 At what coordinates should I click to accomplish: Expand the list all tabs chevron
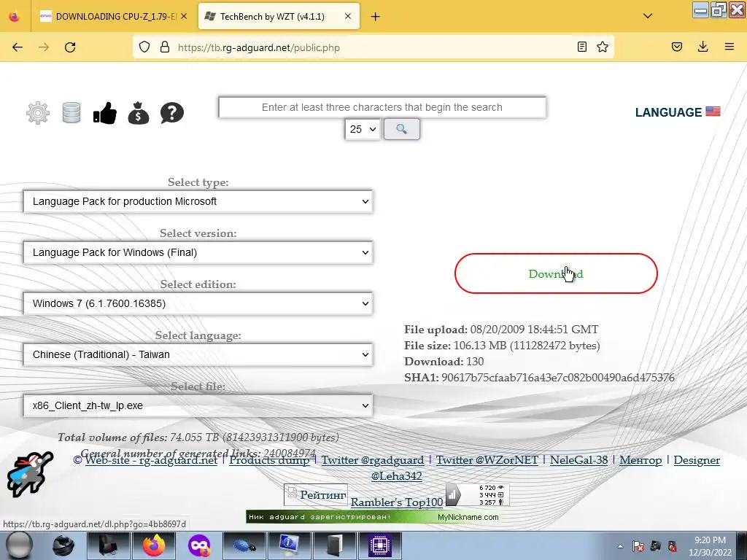click(x=648, y=16)
